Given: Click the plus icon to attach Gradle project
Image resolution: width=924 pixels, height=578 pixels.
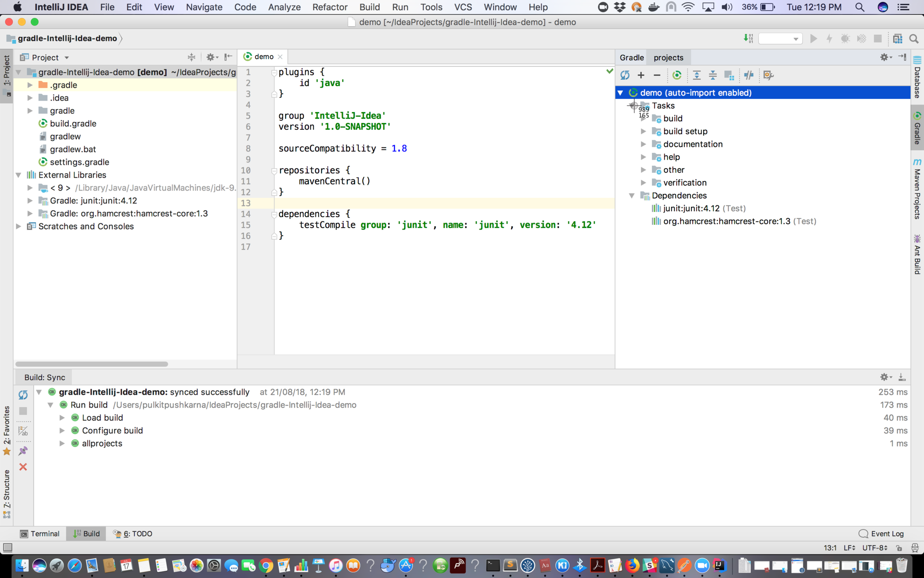Looking at the screenshot, I should coord(641,75).
